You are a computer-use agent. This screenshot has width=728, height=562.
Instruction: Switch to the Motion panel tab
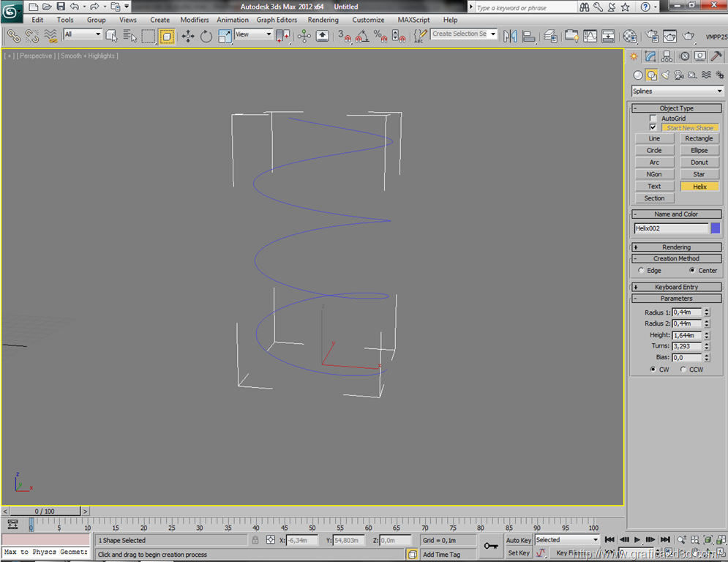click(x=684, y=56)
